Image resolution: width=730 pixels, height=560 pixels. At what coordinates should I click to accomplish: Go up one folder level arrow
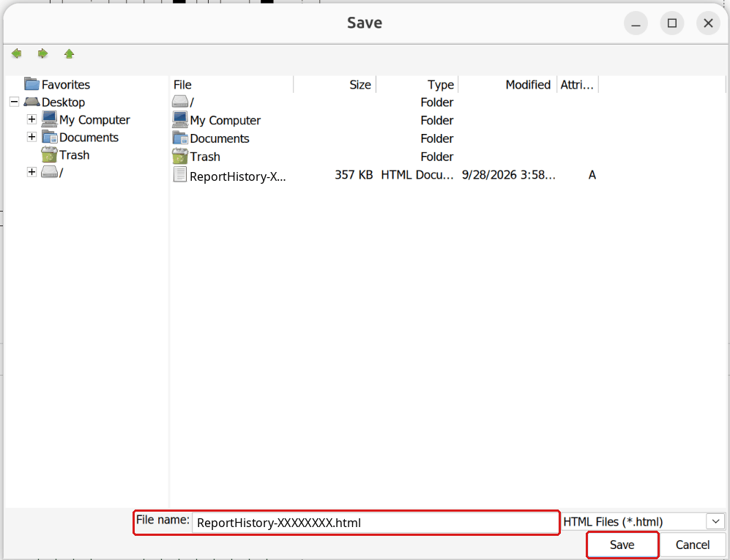point(69,53)
